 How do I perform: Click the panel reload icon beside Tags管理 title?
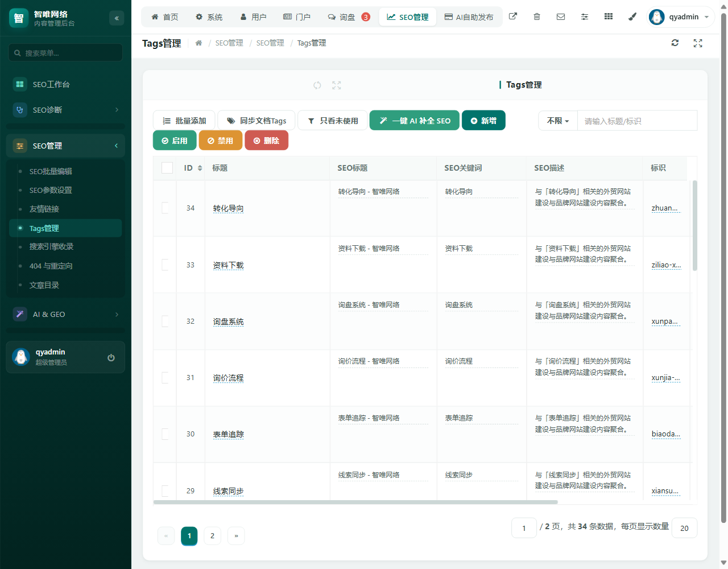tap(317, 85)
